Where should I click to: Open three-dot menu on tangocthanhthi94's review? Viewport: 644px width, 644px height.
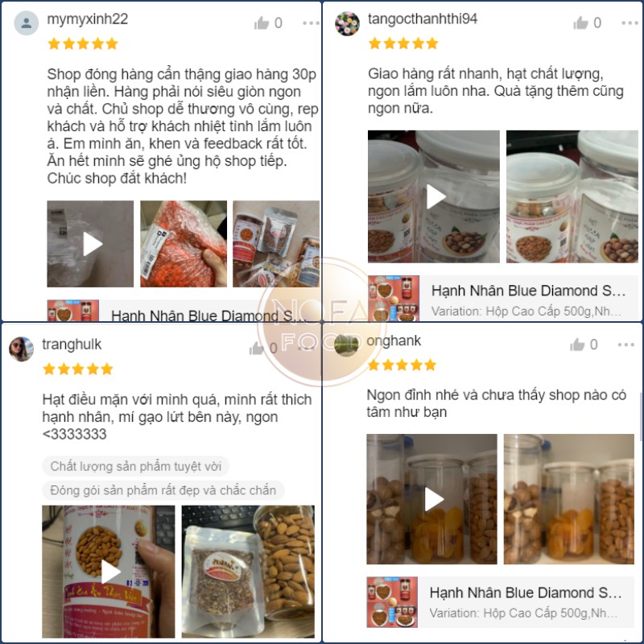pos(630,23)
